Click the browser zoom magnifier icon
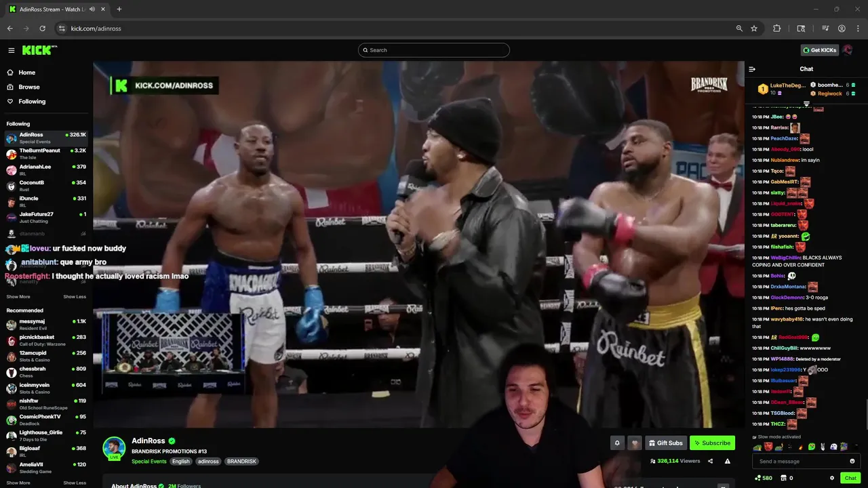 point(739,28)
